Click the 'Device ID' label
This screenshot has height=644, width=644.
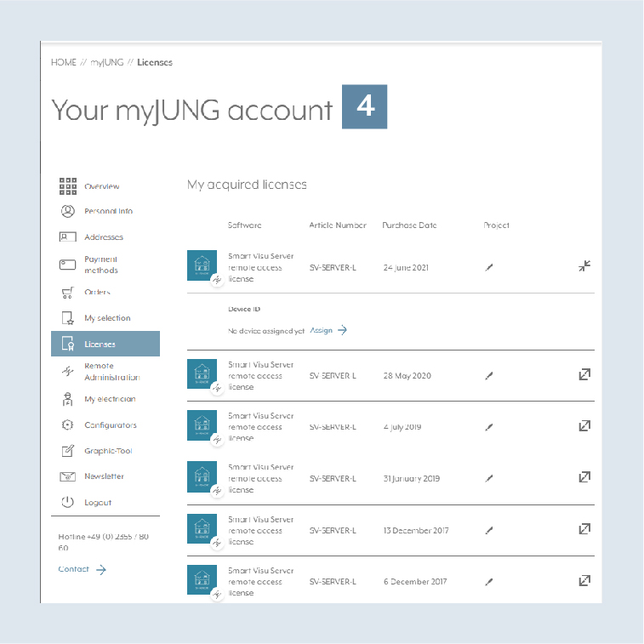244,309
